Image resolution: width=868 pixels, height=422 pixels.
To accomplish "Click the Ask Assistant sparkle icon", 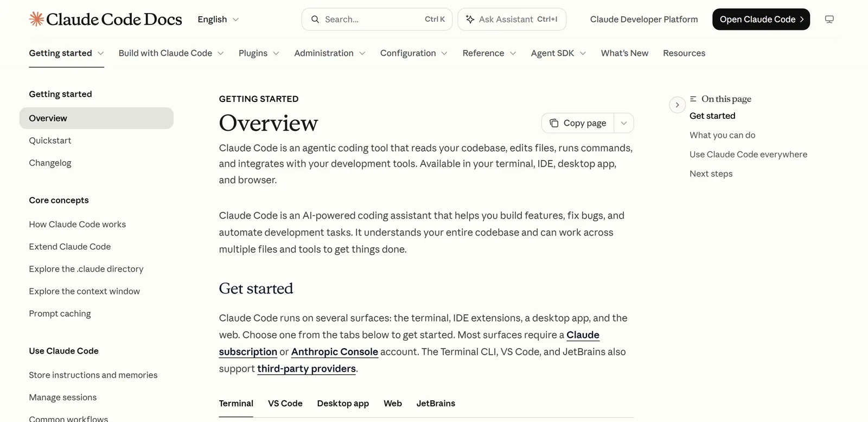I will [x=470, y=20].
